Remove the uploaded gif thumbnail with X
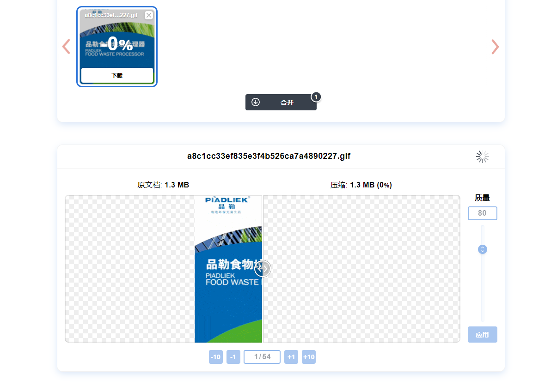 (x=149, y=15)
